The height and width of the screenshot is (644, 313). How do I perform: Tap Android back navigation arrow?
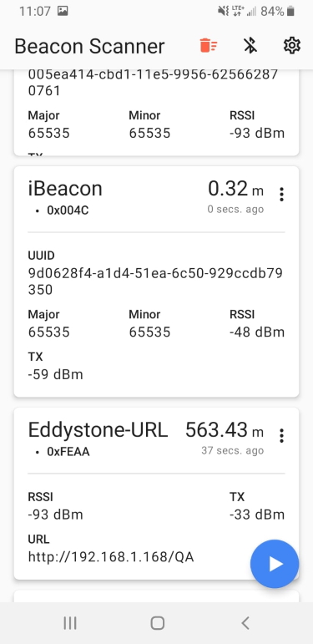tap(245, 623)
